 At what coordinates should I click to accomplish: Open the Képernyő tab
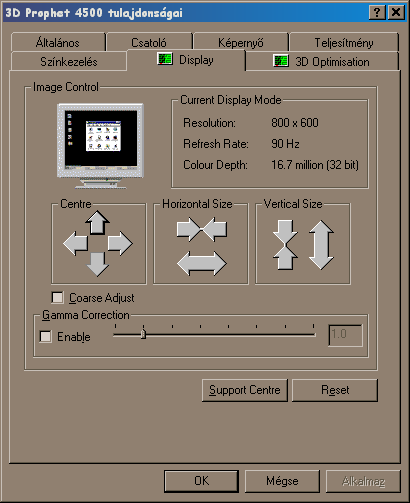[x=240, y=42]
